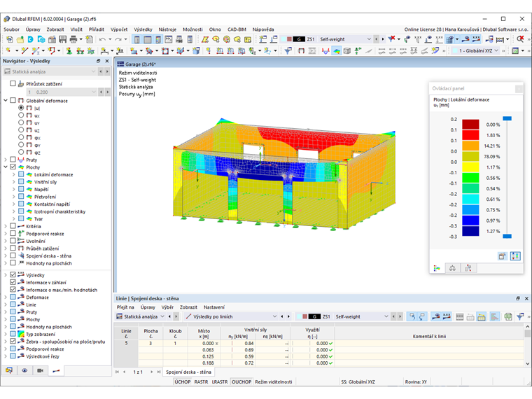Uncheck the Plochy results checkbox
This screenshot has width=532, height=399.
[13, 167]
